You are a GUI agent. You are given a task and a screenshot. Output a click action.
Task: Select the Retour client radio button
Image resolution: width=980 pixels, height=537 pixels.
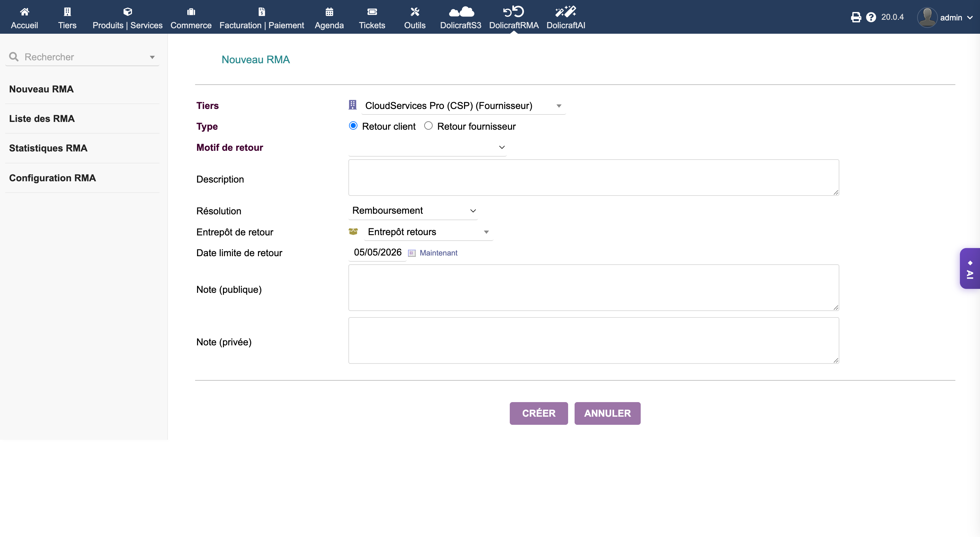(x=353, y=126)
